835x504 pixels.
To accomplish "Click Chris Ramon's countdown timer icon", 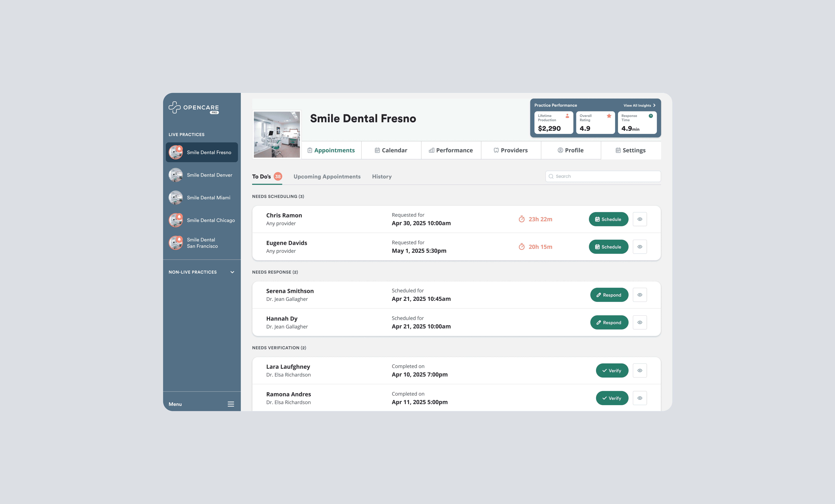I will click(522, 219).
